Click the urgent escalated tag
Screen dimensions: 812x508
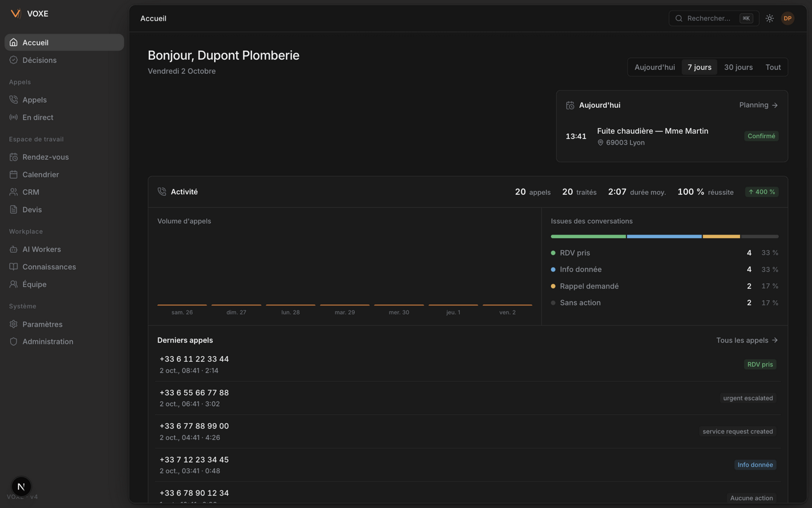pyautogui.click(x=748, y=398)
